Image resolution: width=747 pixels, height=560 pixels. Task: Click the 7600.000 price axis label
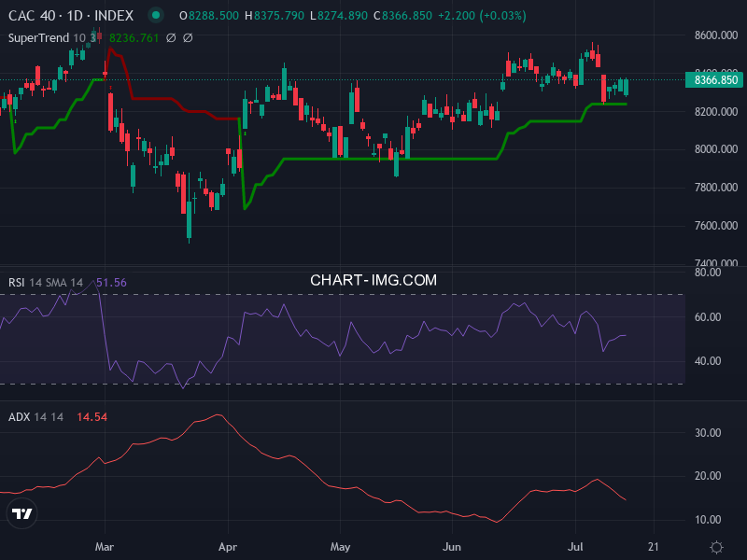(x=716, y=226)
